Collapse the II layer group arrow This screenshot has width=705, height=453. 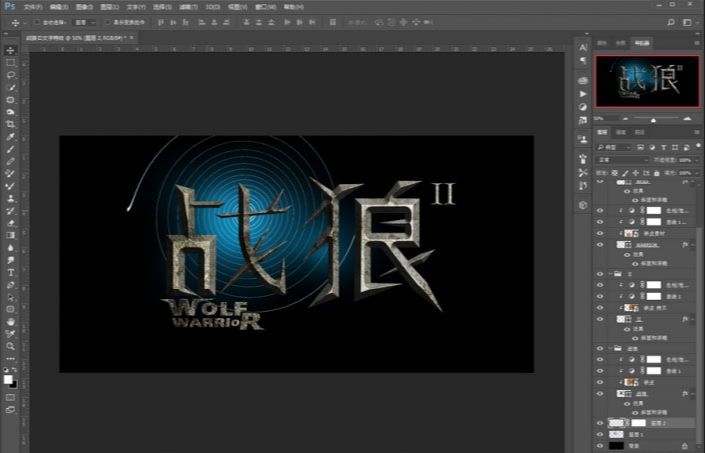(611, 274)
